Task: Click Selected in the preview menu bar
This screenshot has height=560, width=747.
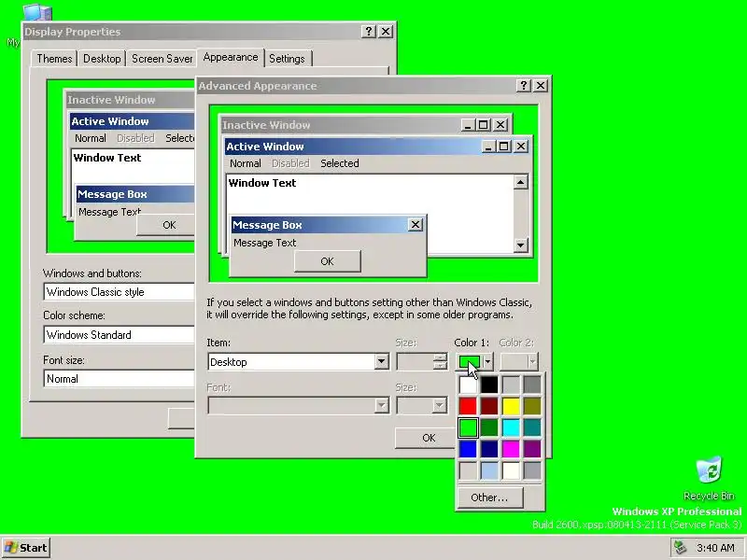Action: (340, 163)
